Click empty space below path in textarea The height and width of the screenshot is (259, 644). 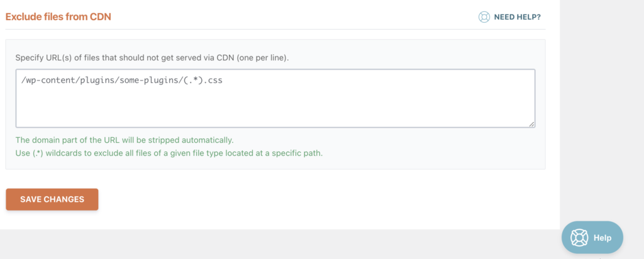(275, 107)
